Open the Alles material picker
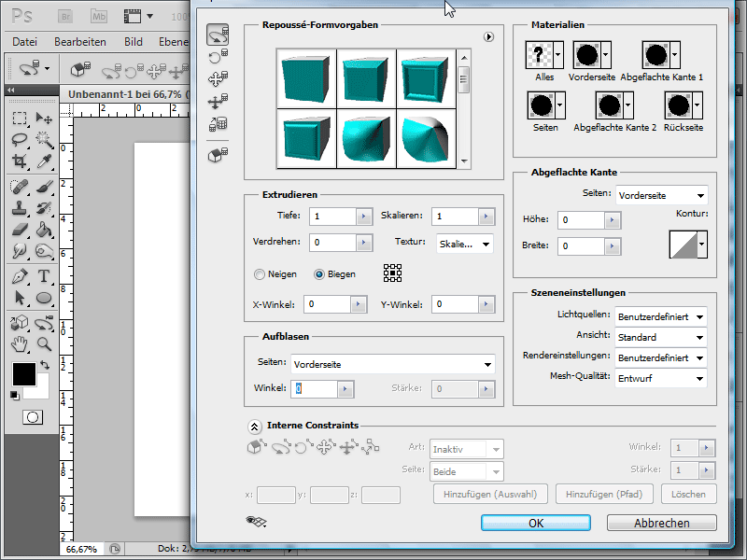The width and height of the screenshot is (747, 560). 544,55
